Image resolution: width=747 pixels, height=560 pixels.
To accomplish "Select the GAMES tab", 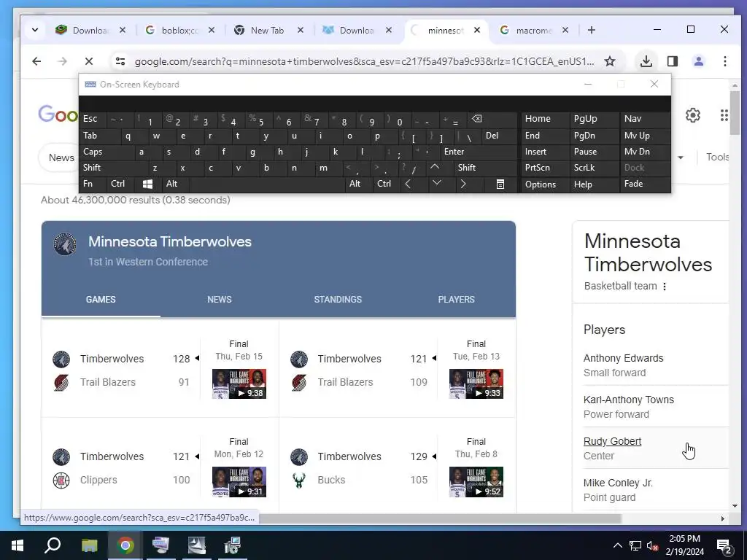I will [101, 300].
